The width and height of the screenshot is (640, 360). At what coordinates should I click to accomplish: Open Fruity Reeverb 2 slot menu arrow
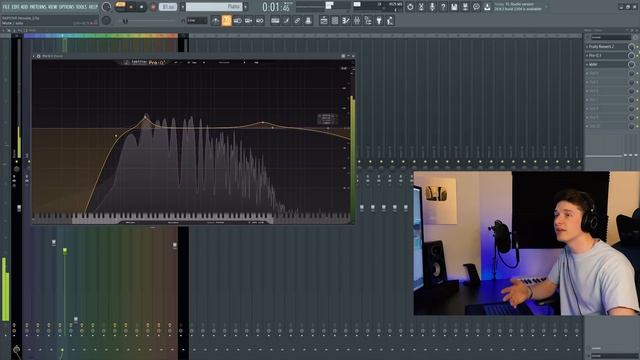pyautogui.click(x=587, y=47)
